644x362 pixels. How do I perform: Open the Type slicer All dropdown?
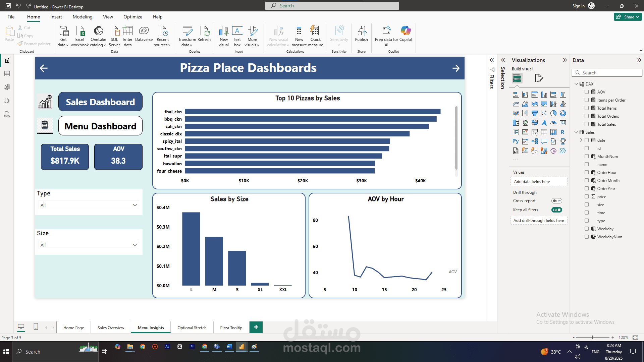pos(88,205)
